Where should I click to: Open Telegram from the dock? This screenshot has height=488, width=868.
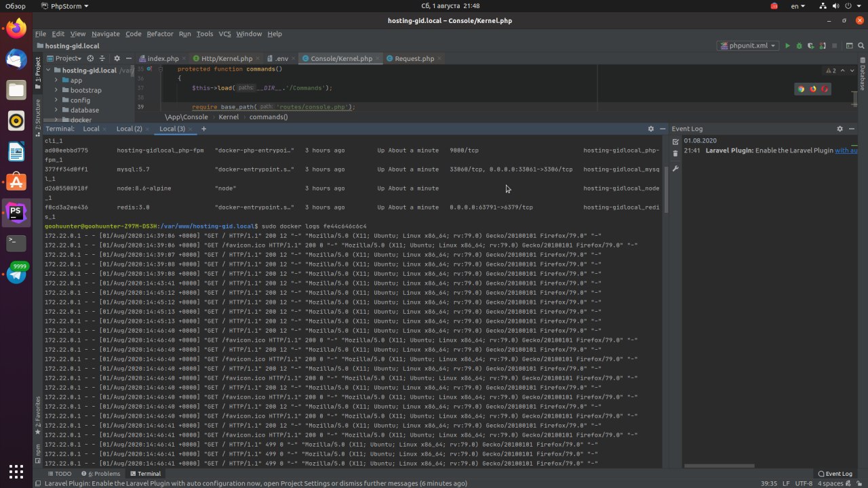tap(16, 274)
